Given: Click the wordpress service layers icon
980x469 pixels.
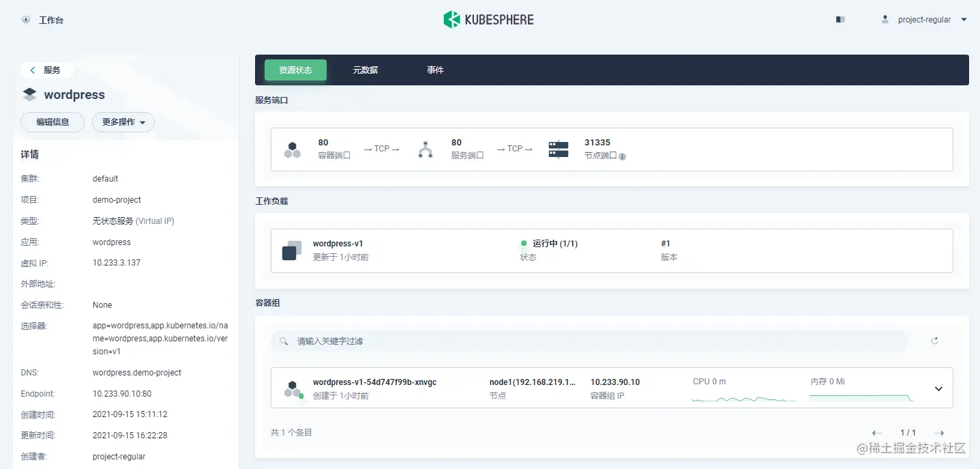Looking at the screenshot, I should (x=29, y=95).
